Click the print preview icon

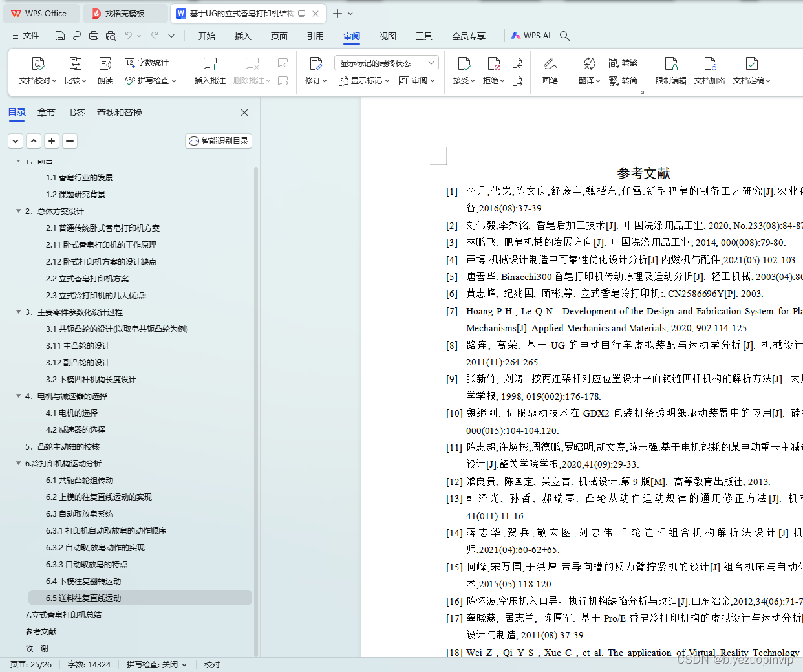point(111,36)
